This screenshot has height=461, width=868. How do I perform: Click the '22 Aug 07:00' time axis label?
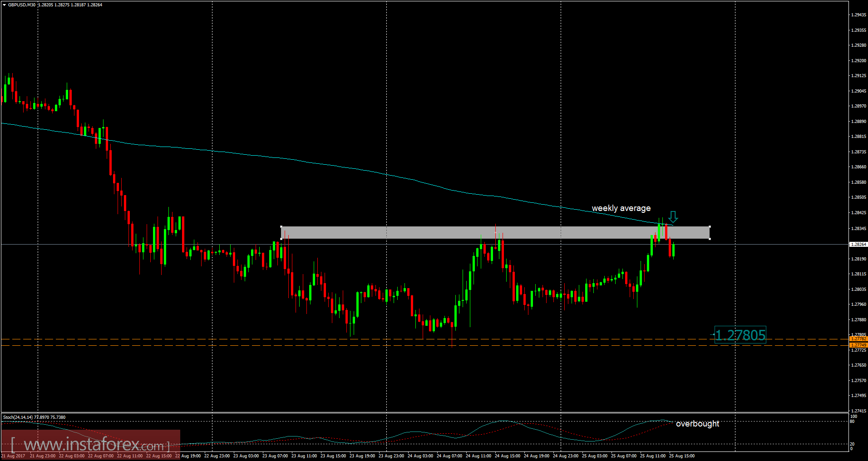[101, 456]
